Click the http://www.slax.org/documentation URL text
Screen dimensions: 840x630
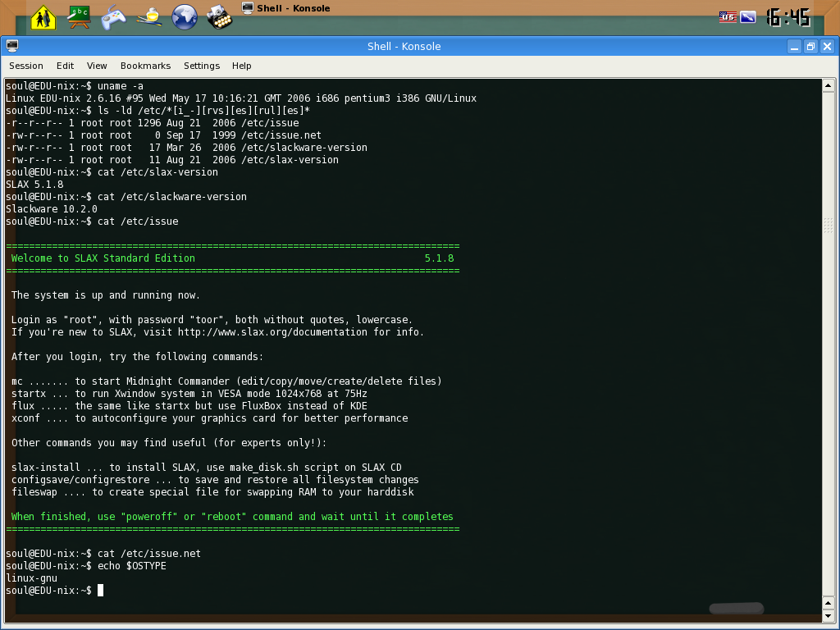[272, 332]
